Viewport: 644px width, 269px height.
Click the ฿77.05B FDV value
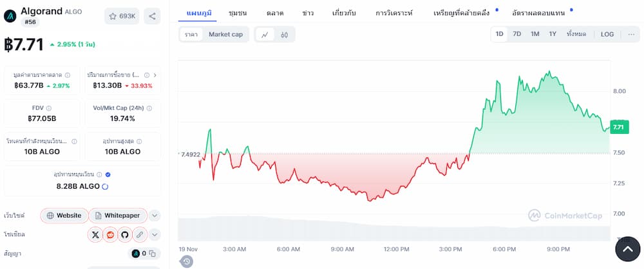[x=42, y=118]
